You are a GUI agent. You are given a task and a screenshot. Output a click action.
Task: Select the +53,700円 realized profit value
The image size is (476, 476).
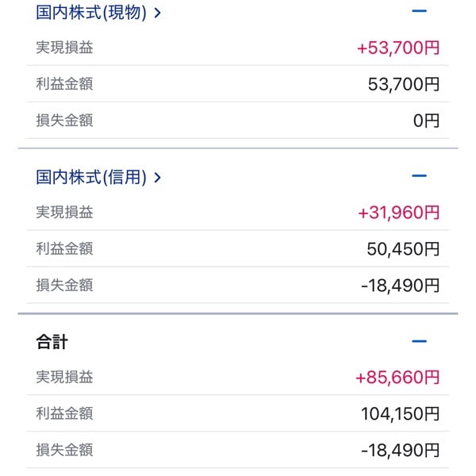397,48
